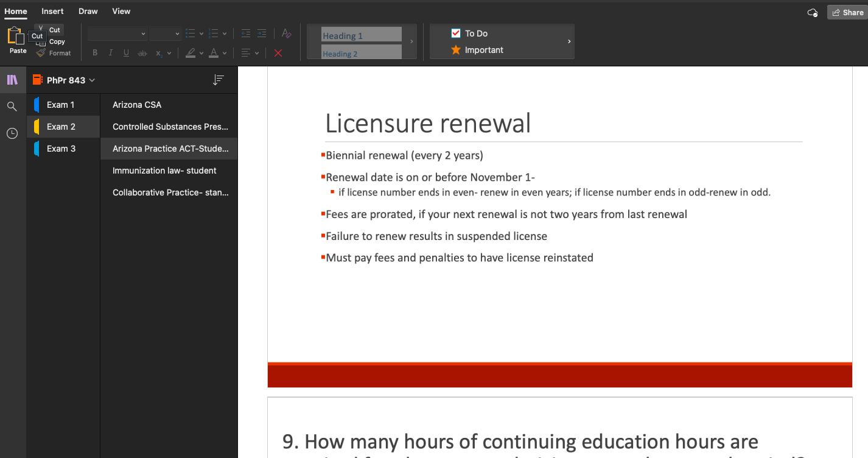
Task: Expand the PhPr 843 notebook dropdown
Action: 92,80
